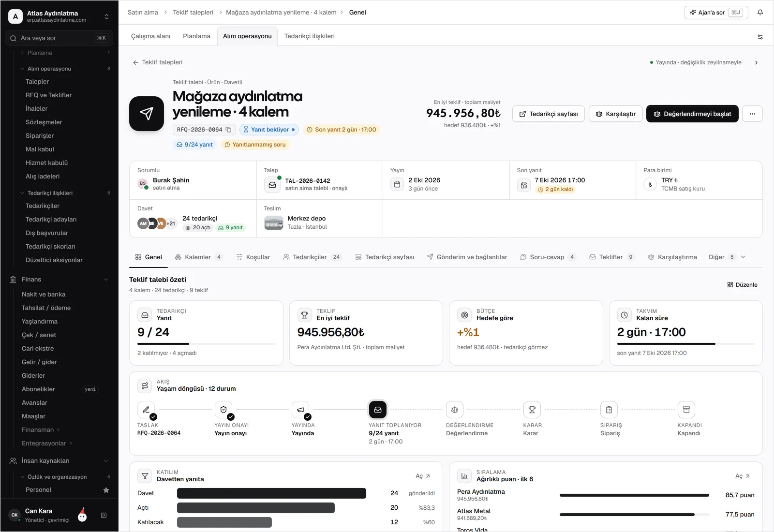The width and height of the screenshot is (774, 532).
Task: Click the Ara veya sor search field
Action: pos(59,38)
